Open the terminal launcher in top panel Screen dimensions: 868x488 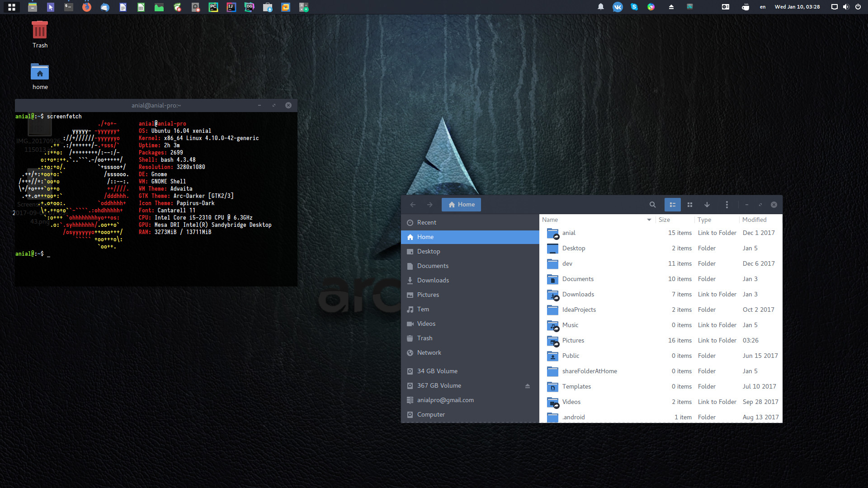(69, 7)
